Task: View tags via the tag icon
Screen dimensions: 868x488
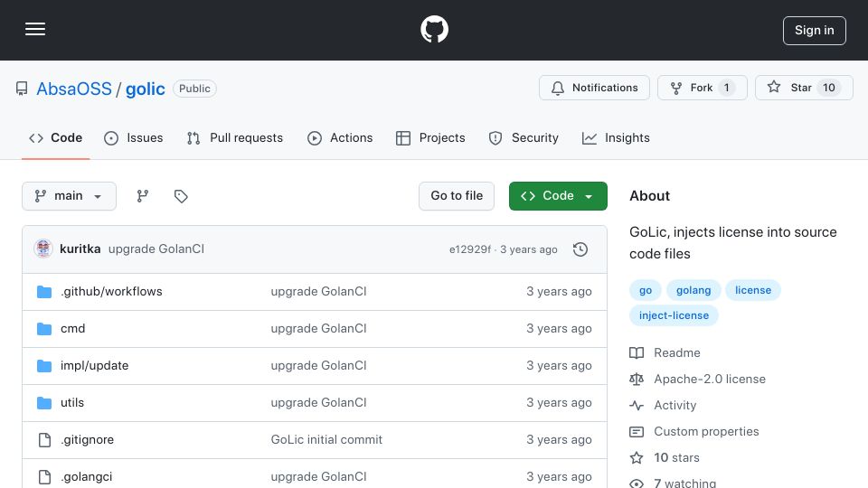Action: [x=181, y=196]
